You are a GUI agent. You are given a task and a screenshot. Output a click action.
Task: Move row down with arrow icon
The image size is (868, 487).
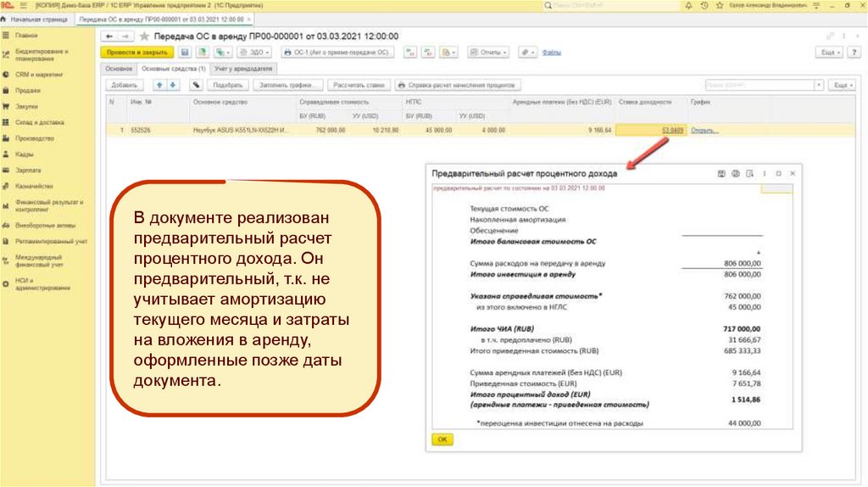173,85
